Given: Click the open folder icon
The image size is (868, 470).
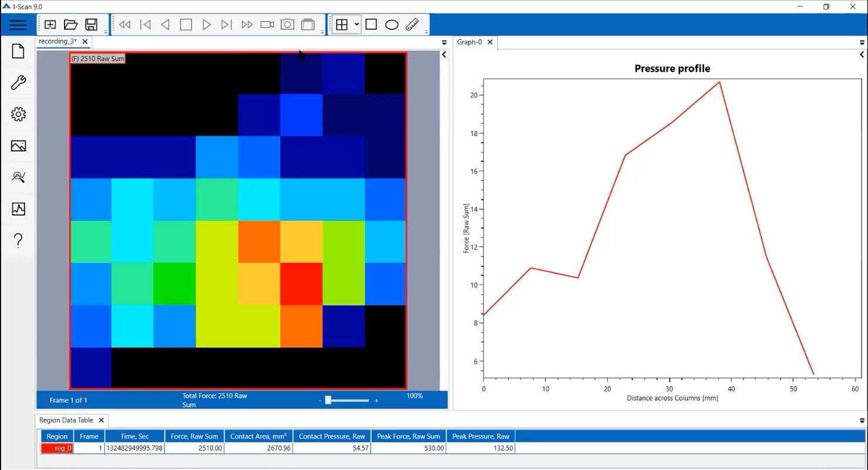Looking at the screenshot, I should [x=70, y=25].
